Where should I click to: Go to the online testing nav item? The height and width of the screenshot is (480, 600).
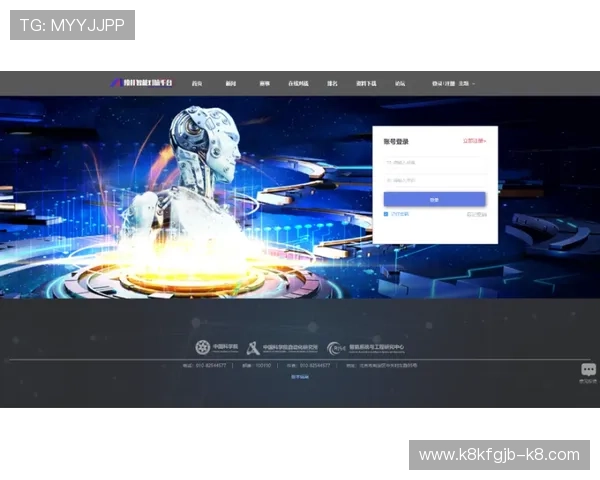(298, 83)
